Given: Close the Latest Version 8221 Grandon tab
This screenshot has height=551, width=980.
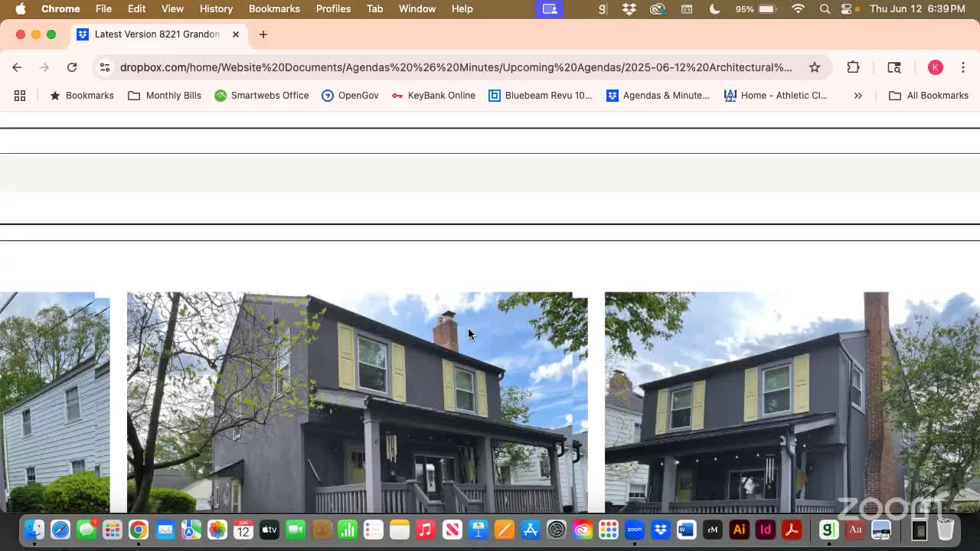Looking at the screenshot, I should coord(236,34).
